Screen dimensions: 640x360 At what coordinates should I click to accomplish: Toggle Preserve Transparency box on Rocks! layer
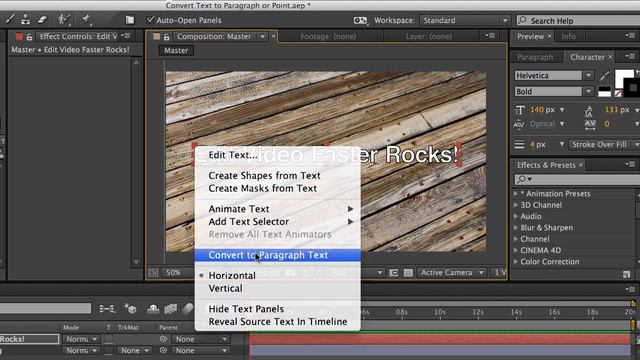109,339
